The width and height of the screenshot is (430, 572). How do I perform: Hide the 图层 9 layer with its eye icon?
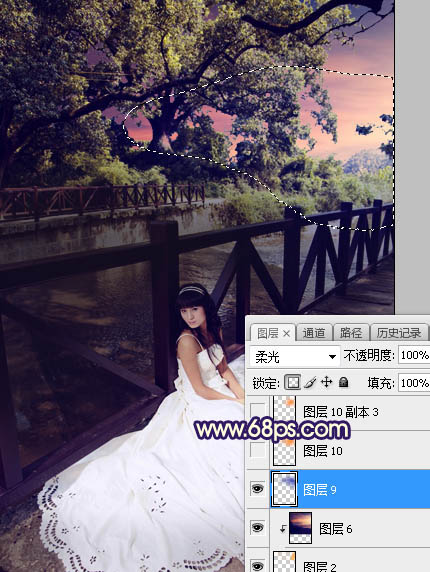257,489
